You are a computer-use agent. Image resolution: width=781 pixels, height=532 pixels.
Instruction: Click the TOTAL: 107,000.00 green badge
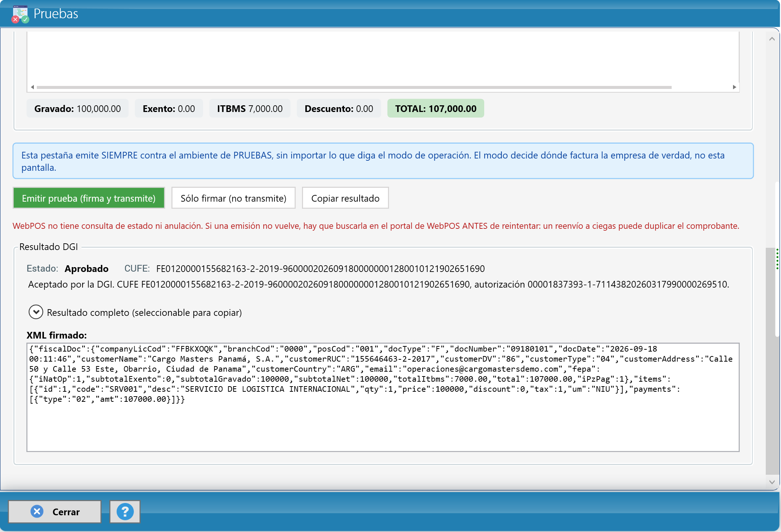[x=436, y=108]
